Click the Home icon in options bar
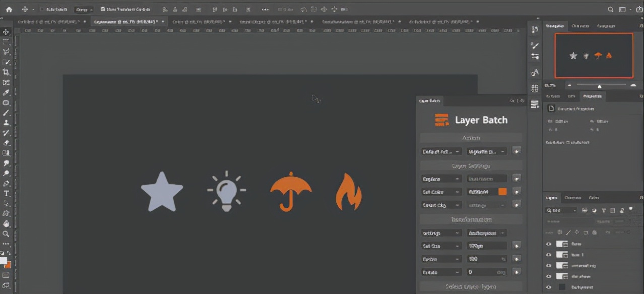This screenshot has width=644, height=294. tap(9, 9)
